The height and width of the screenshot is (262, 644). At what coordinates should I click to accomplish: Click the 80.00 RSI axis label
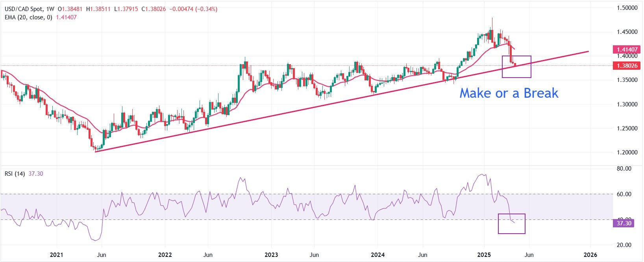(624, 169)
